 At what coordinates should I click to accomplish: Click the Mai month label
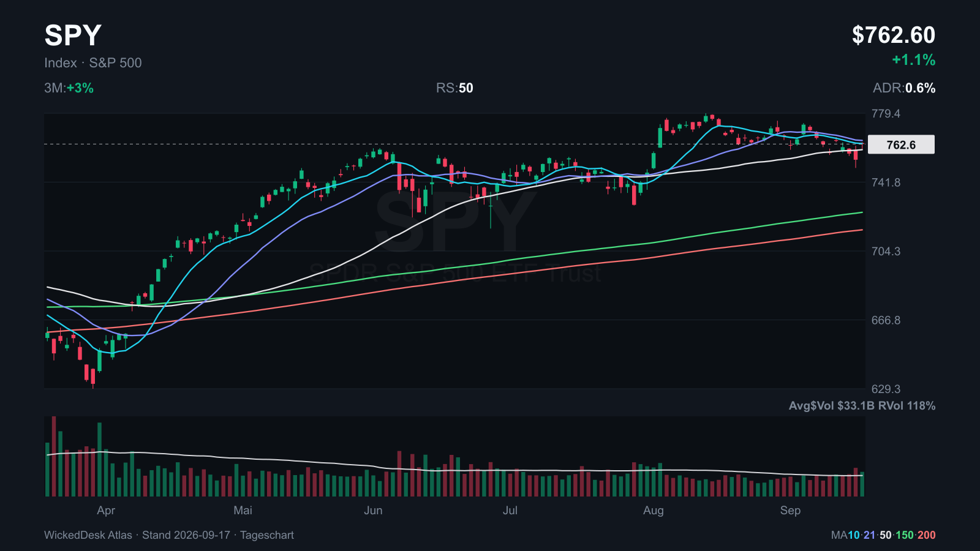click(243, 511)
